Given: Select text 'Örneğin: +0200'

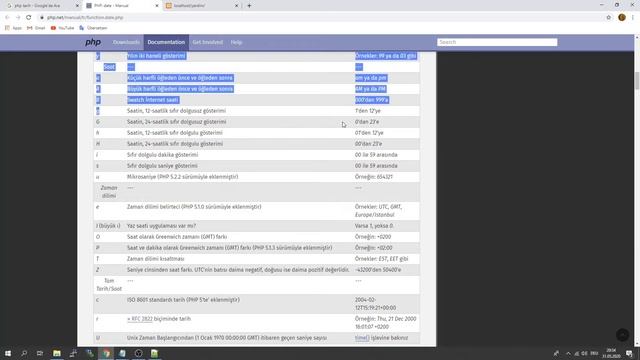Looking at the screenshot, I should [x=373, y=237].
